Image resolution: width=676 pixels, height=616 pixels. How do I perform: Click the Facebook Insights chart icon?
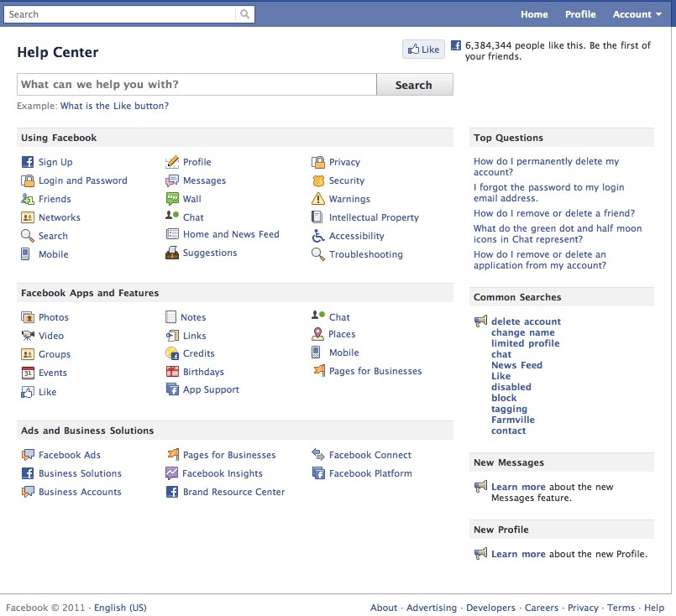171,473
